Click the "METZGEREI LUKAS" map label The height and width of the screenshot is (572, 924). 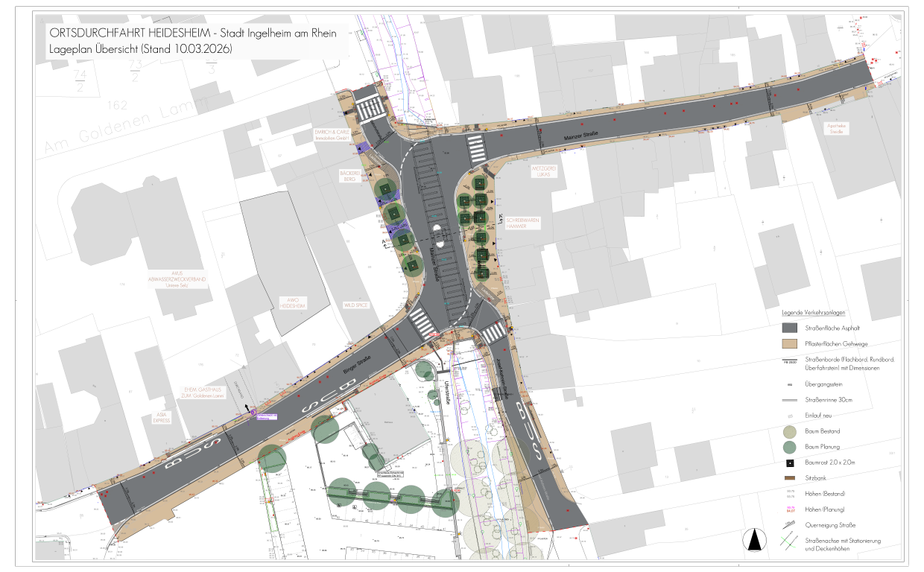544,171
